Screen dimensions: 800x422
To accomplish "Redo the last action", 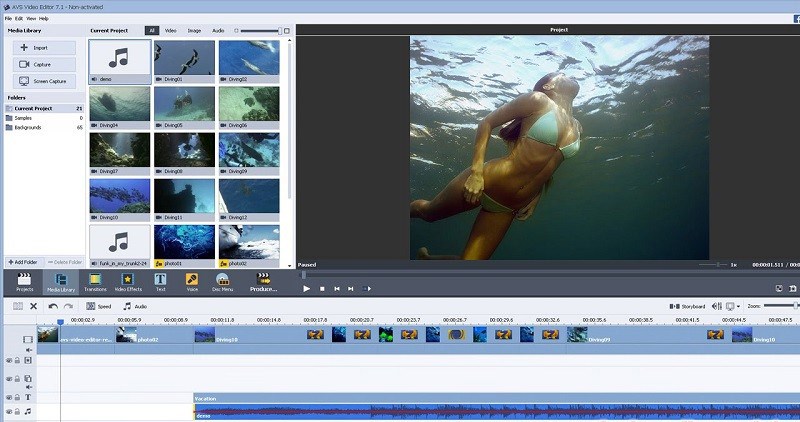I will click(x=68, y=306).
